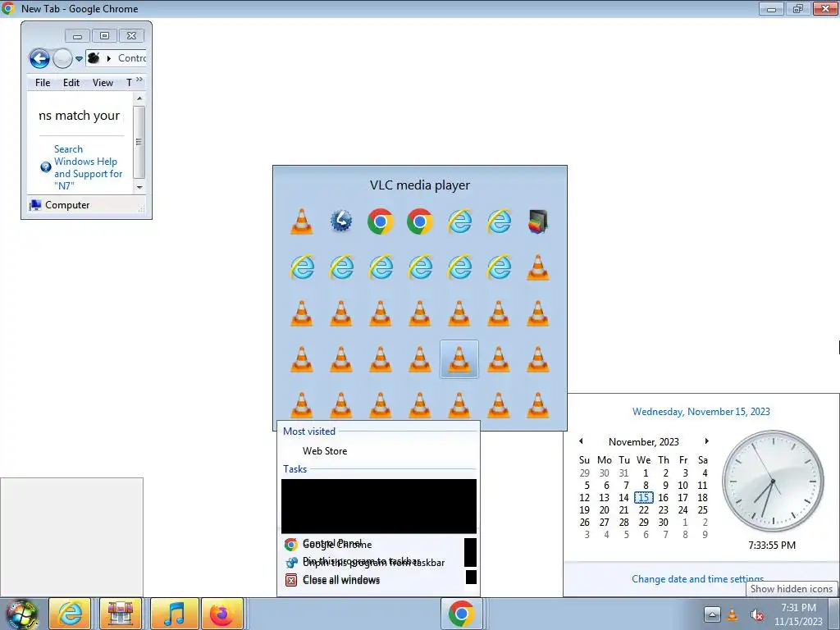Select the 27th in the calendar
This screenshot has height=630, width=840.
click(x=605, y=523)
